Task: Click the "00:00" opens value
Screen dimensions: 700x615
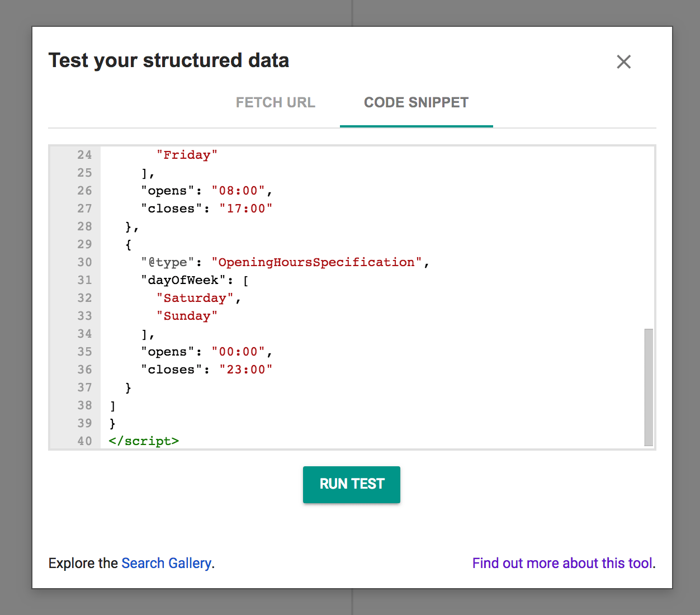Action: [x=238, y=352]
